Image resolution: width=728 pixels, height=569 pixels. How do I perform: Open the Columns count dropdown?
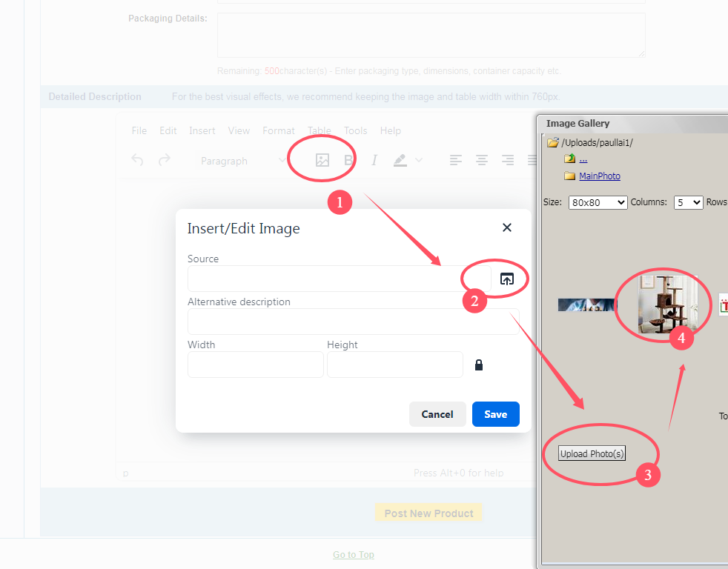point(688,202)
